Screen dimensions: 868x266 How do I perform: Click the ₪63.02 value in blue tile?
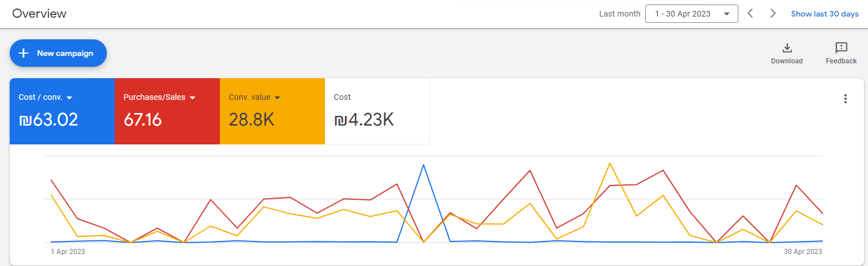49,120
